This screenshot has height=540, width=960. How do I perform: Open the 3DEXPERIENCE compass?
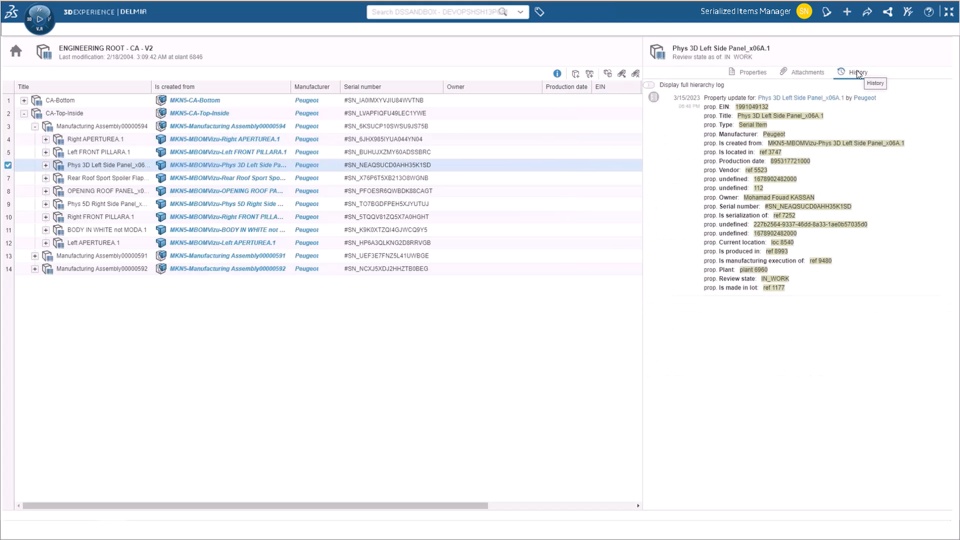(x=39, y=18)
